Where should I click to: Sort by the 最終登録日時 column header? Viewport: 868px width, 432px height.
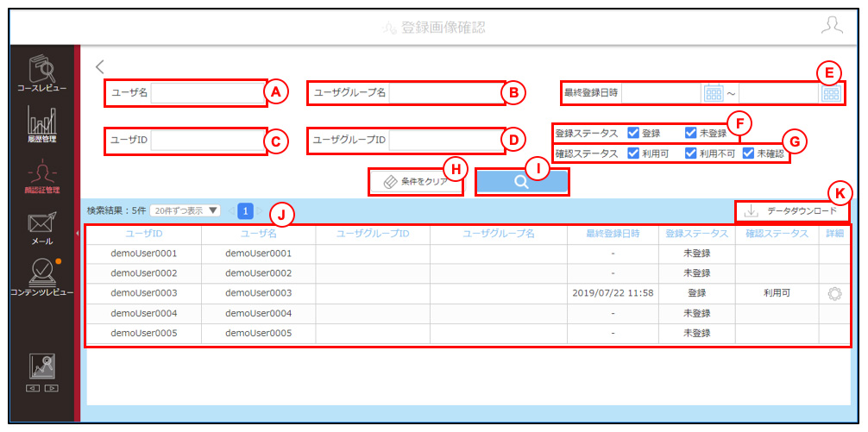(x=613, y=234)
